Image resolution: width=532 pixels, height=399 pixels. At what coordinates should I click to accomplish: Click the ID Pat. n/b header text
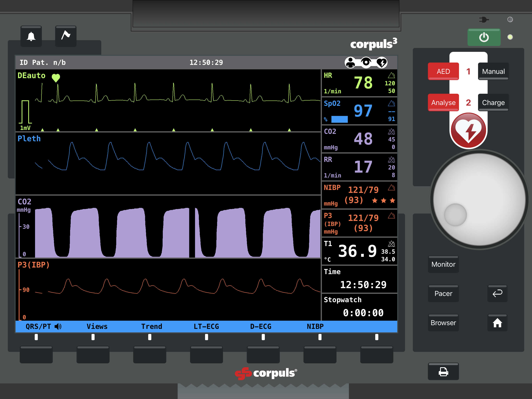click(x=43, y=63)
